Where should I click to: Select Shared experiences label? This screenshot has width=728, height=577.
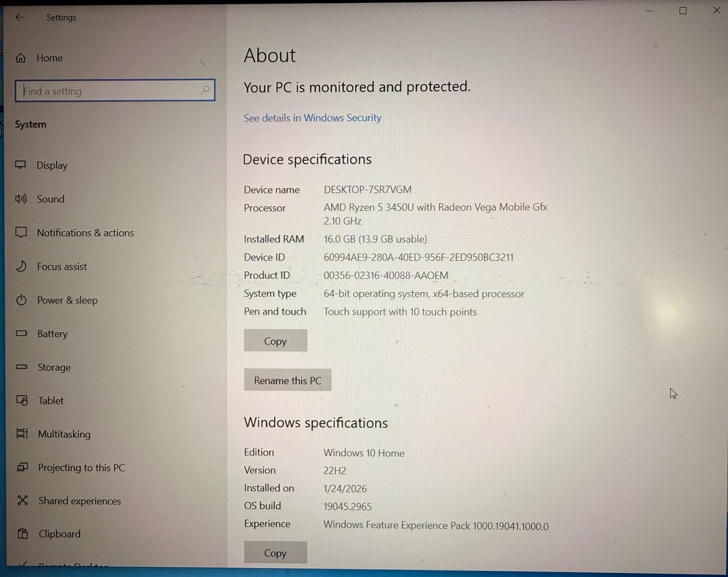pos(80,501)
